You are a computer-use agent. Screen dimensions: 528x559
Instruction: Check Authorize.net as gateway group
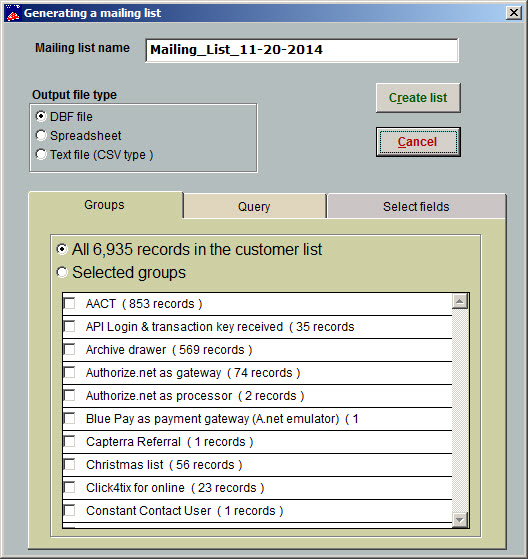tap(69, 373)
